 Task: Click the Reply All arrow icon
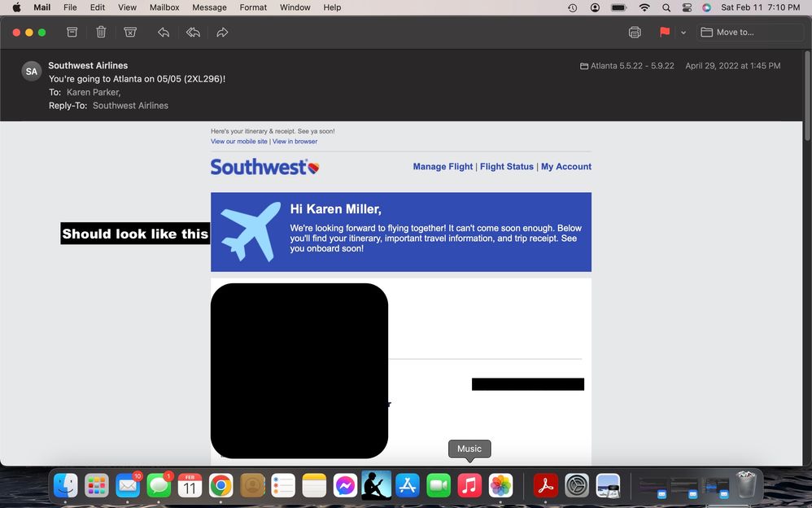[x=193, y=33]
